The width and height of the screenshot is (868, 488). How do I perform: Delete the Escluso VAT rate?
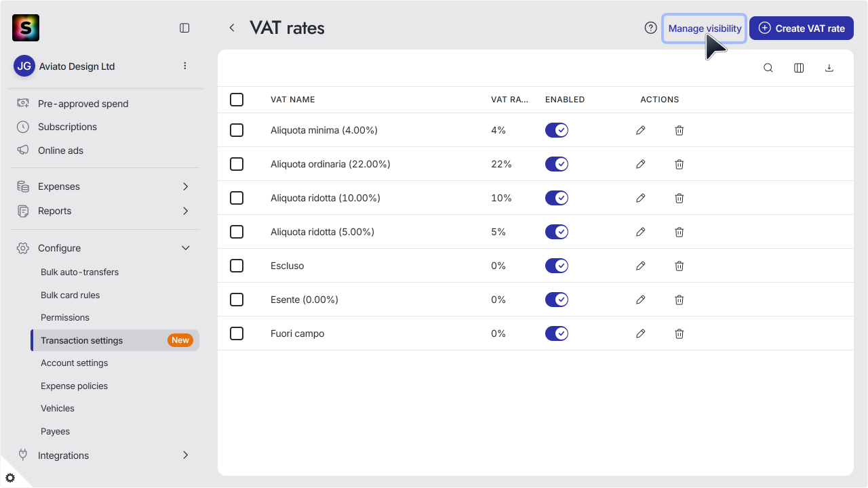pos(679,266)
